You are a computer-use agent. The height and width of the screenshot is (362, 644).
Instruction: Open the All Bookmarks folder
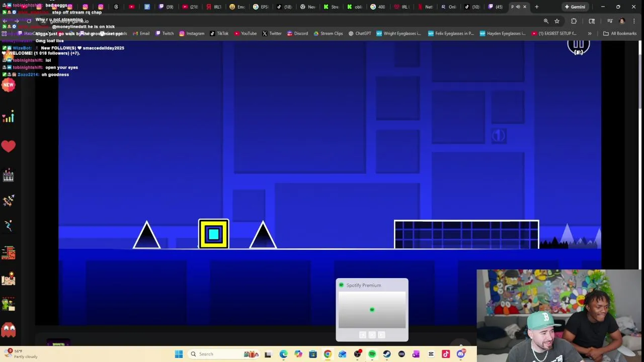pyautogui.click(x=620, y=34)
